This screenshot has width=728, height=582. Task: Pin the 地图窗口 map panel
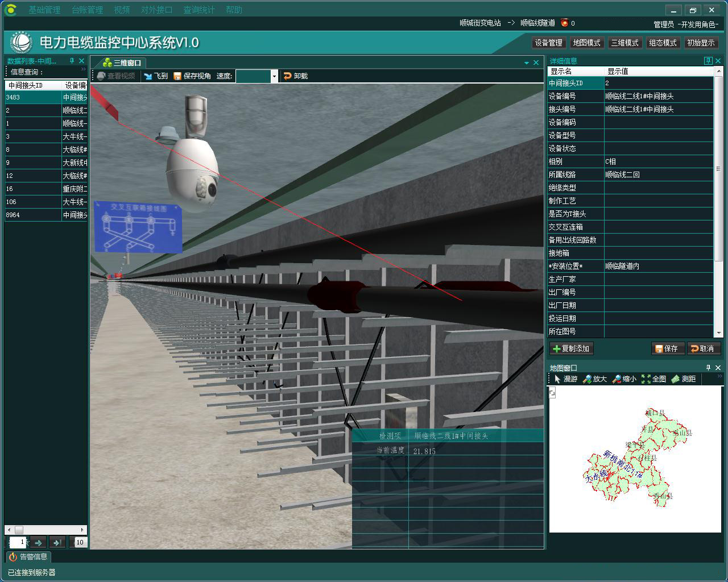[x=708, y=368]
